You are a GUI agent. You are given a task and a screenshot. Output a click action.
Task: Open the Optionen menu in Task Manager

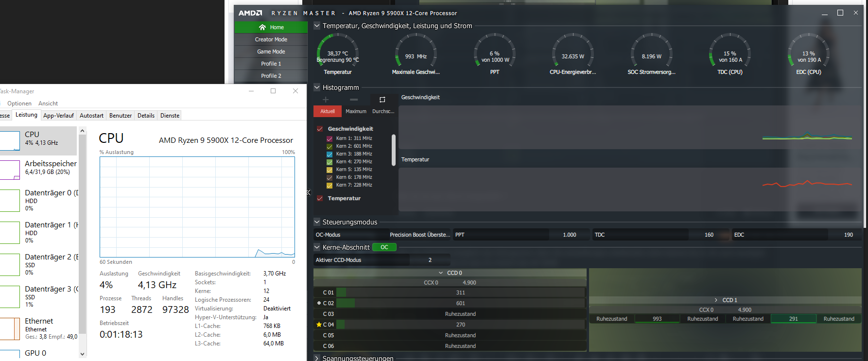pyautogui.click(x=19, y=103)
